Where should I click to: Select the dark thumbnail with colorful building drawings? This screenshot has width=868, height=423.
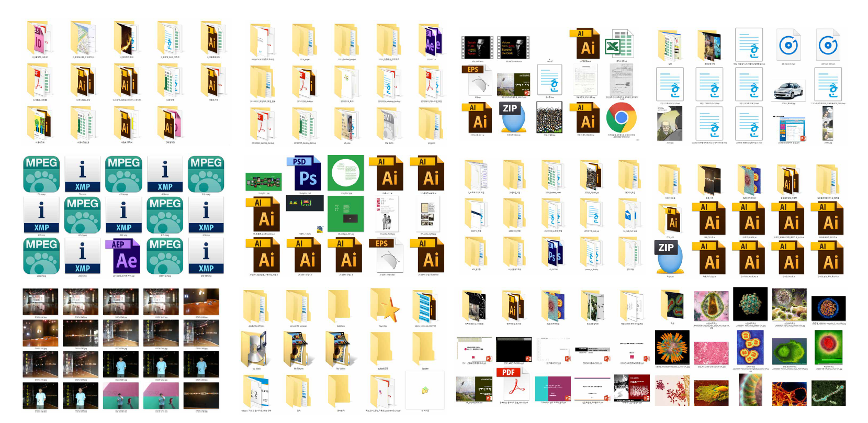click(x=305, y=203)
